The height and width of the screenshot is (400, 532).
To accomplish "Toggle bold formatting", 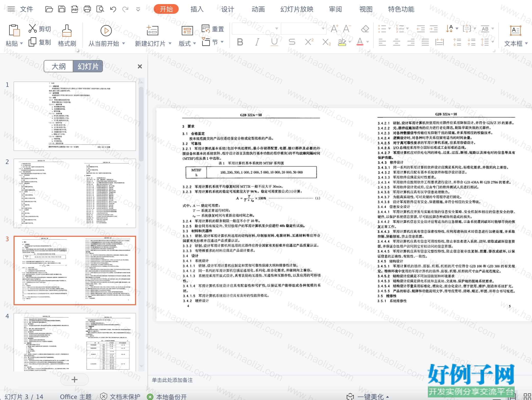I will pyautogui.click(x=240, y=42).
